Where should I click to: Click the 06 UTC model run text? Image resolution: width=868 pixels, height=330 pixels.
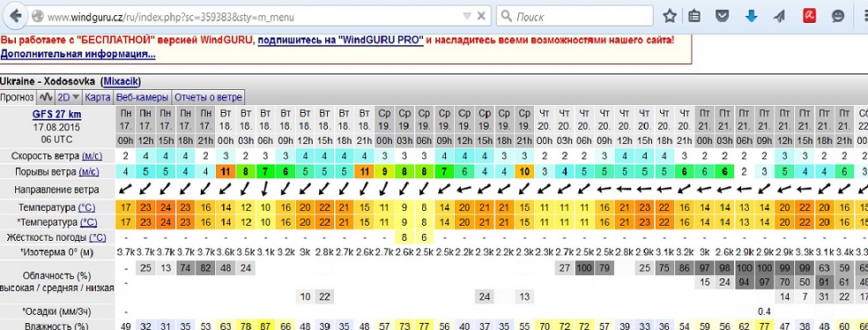(57, 139)
